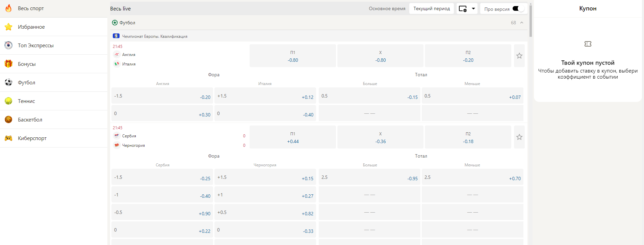Bet П1 +0.44 on Сербия – Черногория
The width and height of the screenshot is (644, 245).
(x=293, y=137)
